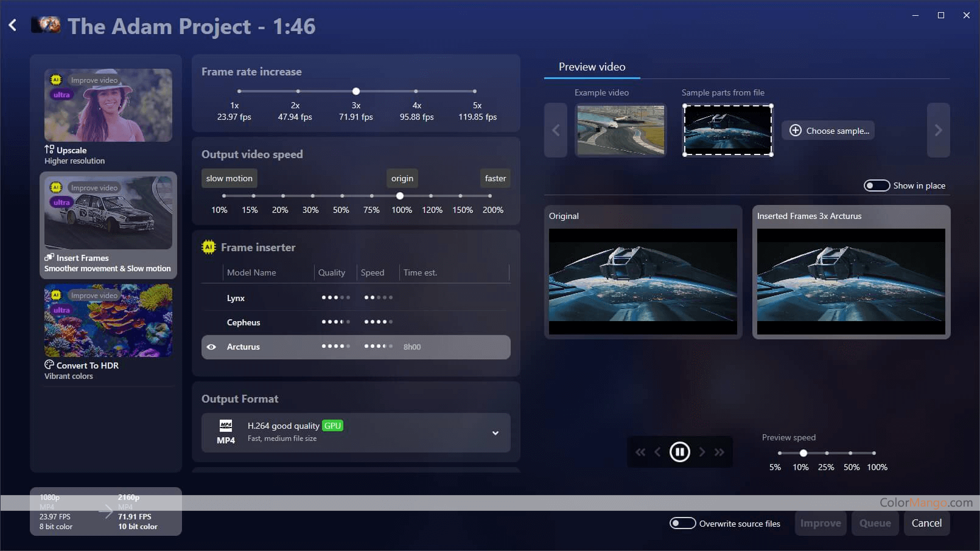The height and width of the screenshot is (551, 980).
Task: Click the eye icon on the Arcturus row
Action: pyautogui.click(x=211, y=347)
